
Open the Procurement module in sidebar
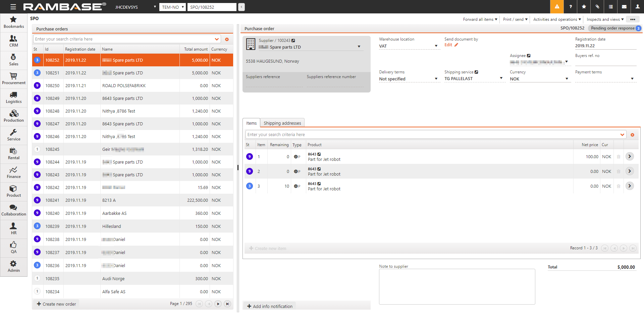13,79
